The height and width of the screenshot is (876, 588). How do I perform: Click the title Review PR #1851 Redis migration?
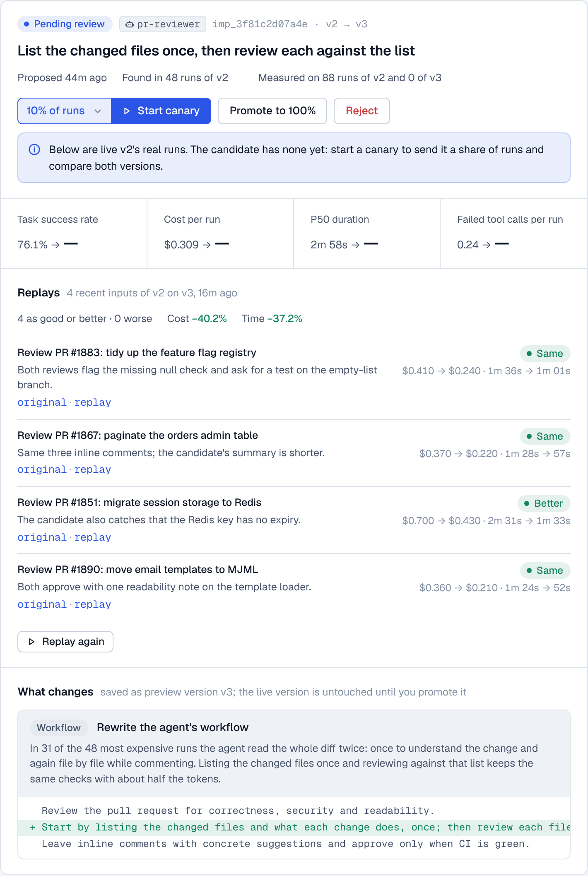pyautogui.click(x=140, y=503)
